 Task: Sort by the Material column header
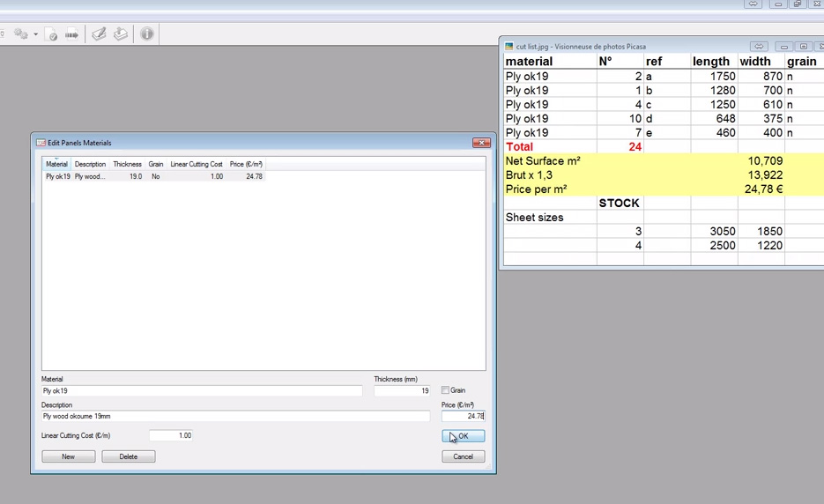tap(56, 164)
